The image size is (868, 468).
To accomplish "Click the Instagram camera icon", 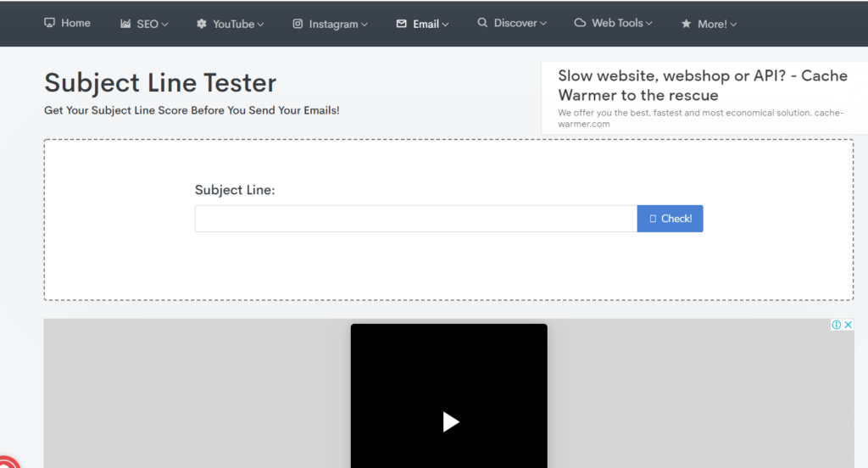I will point(298,23).
